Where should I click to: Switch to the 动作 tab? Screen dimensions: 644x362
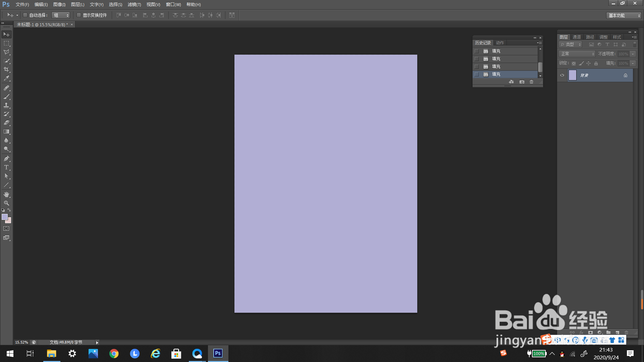click(x=500, y=43)
